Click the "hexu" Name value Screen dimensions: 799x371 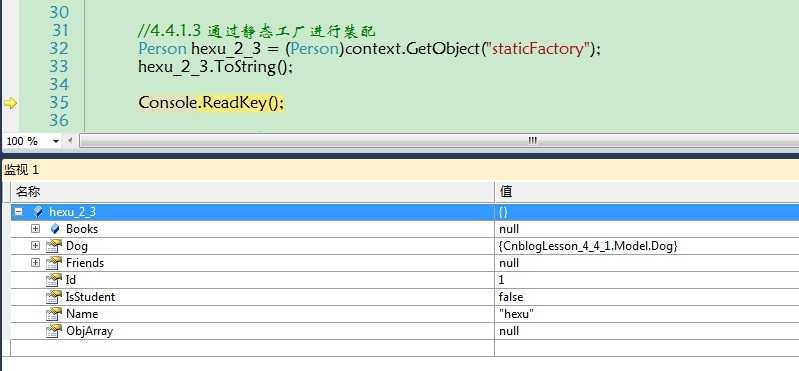[x=516, y=314]
